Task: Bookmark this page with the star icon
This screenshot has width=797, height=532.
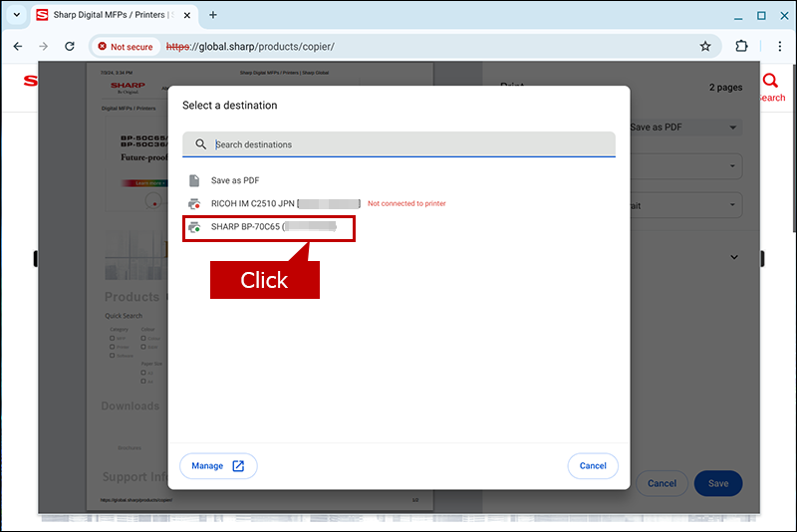Action: click(x=705, y=46)
